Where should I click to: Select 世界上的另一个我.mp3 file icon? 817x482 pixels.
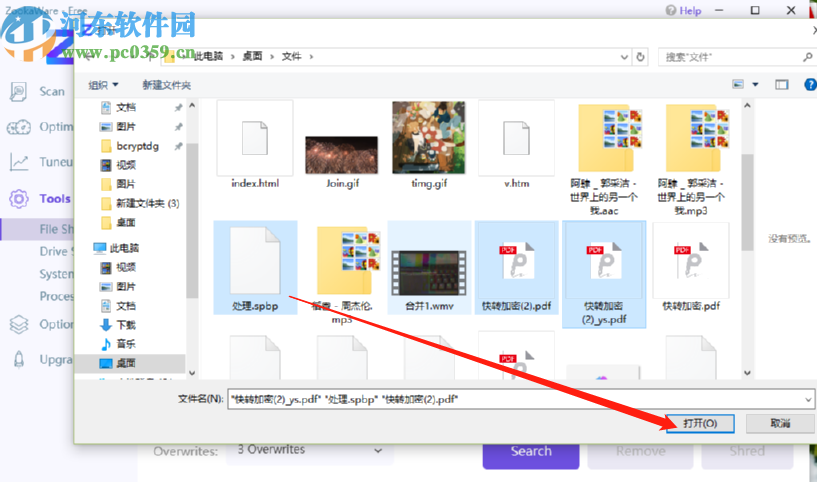click(x=697, y=138)
